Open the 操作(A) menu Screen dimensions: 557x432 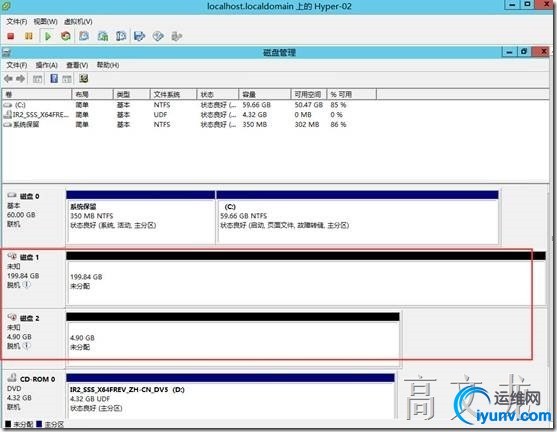point(46,65)
